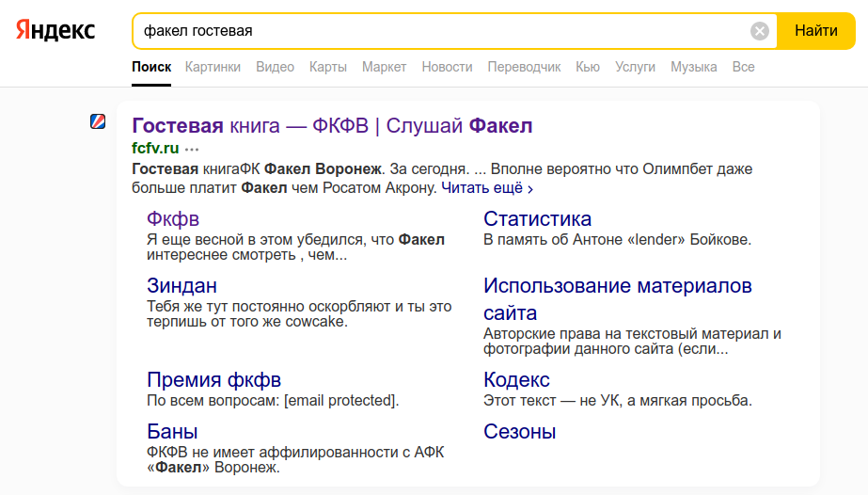Open the three-dot menu beside fcfv.ru
Screen dimensions: 868x495
192,149
